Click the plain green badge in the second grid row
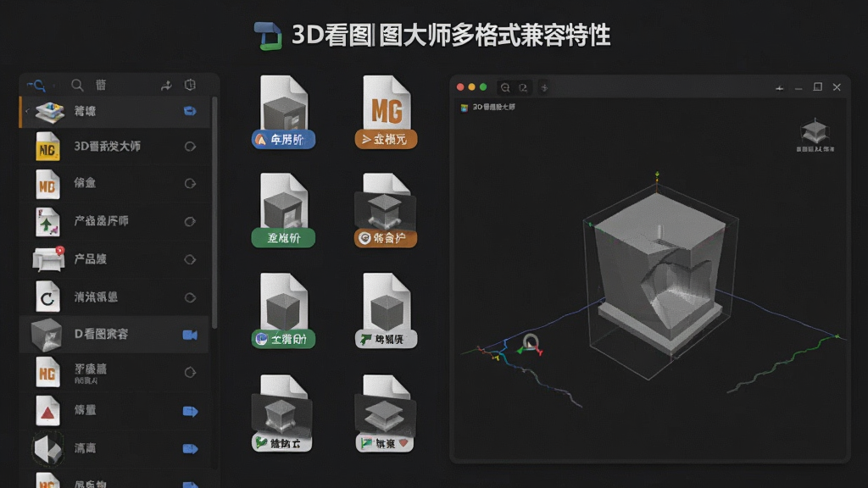868x488 pixels. coord(283,238)
